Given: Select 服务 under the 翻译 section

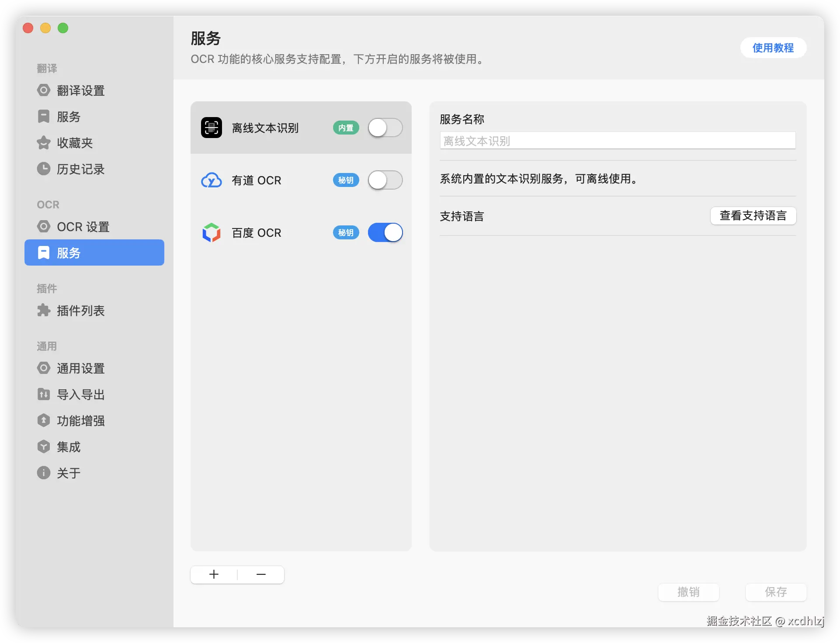Looking at the screenshot, I should (68, 117).
